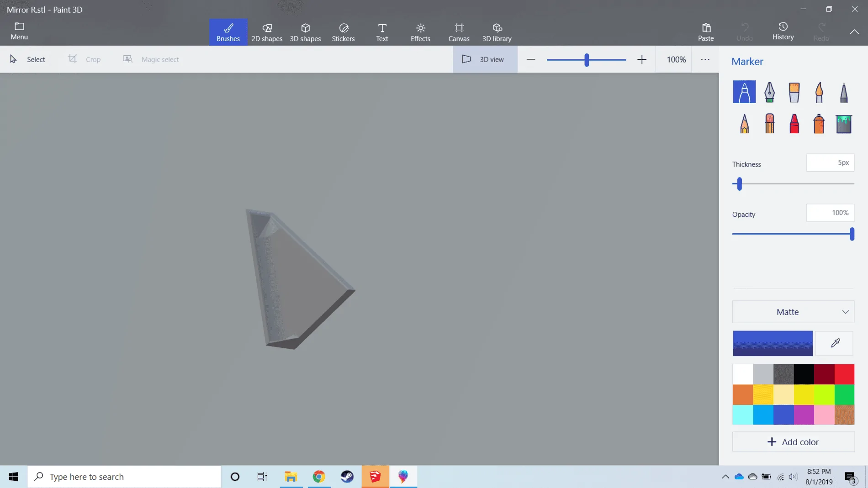Select the Pencil brush
Viewport: 868px width, 488px height.
pos(744,124)
